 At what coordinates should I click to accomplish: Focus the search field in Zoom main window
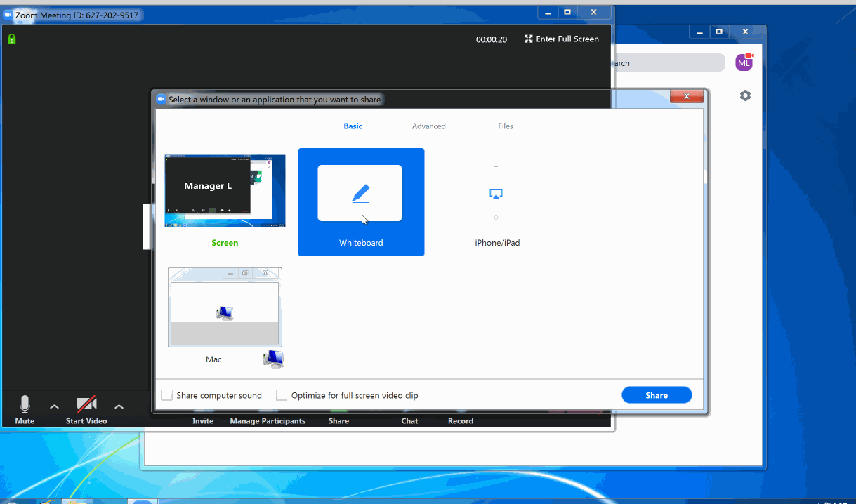(669, 62)
